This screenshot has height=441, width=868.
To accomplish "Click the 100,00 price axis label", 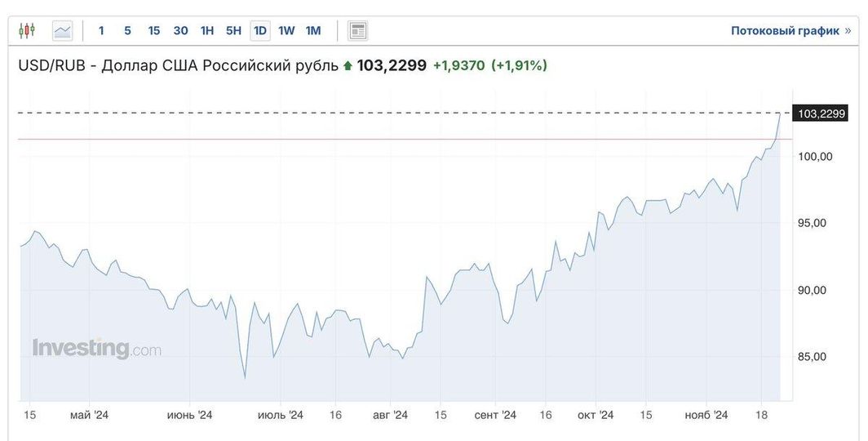I will point(814,156).
